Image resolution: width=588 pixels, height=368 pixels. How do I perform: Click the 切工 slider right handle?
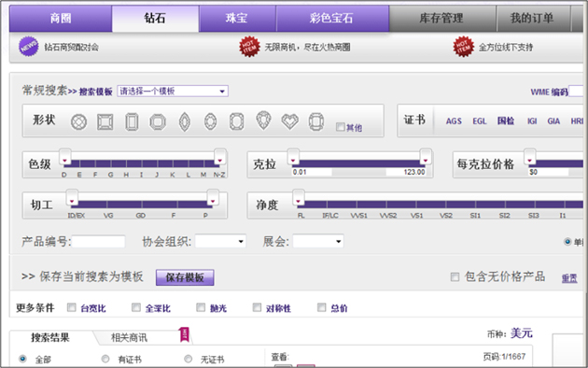coord(213,197)
